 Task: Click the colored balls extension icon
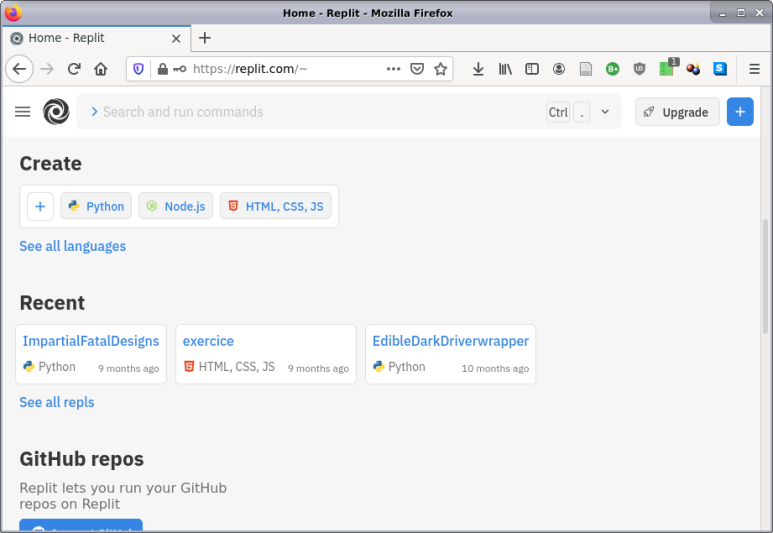[x=693, y=69]
